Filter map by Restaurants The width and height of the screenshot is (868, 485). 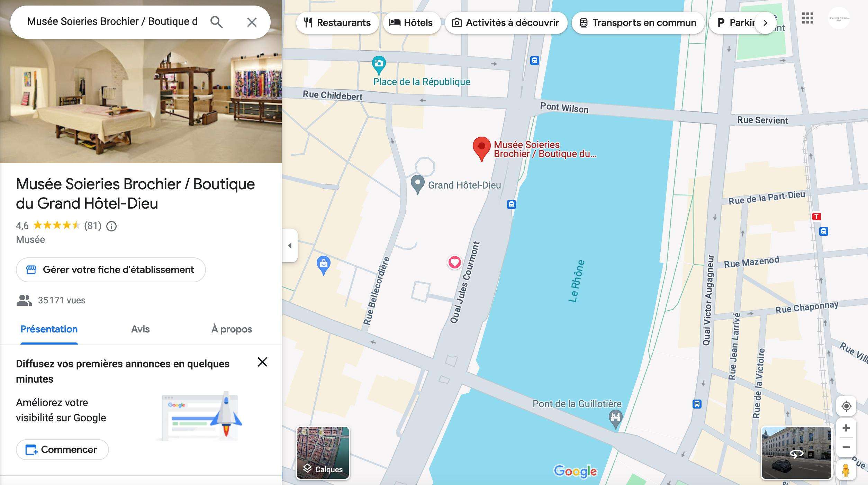pos(337,23)
